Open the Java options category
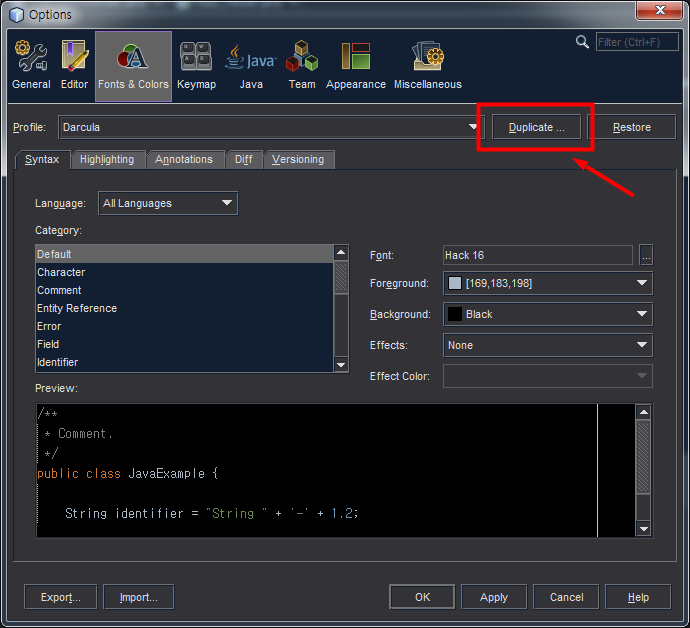Screen dimensions: 690x628 tap(251, 66)
